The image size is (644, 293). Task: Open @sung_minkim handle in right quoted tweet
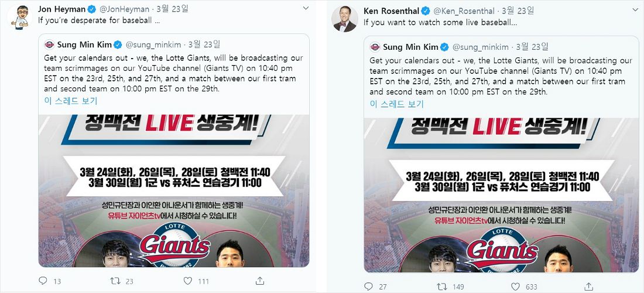point(481,47)
